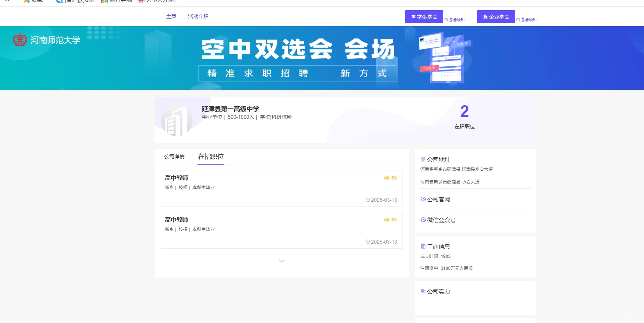This screenshot has width=644, height=323.
Task: Click the 工商信息 document icon
Action: [423, 247]
